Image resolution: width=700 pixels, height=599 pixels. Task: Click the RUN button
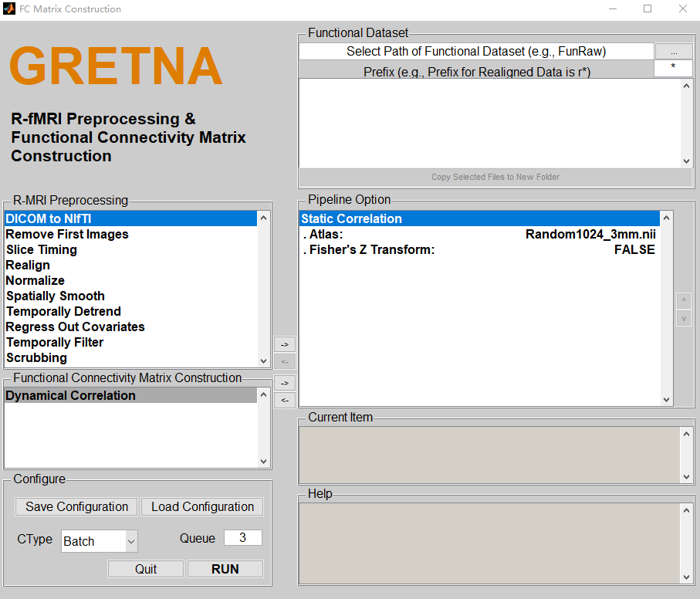[x=225, y=569]
